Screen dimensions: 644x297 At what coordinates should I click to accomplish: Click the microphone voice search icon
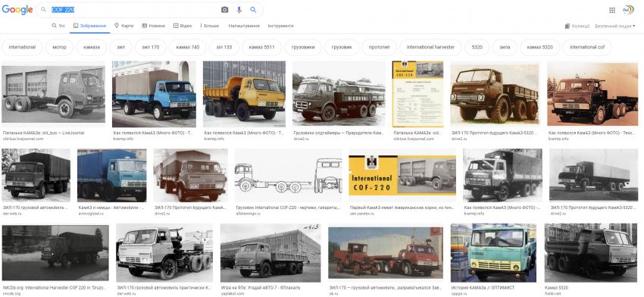pos(239,10)
